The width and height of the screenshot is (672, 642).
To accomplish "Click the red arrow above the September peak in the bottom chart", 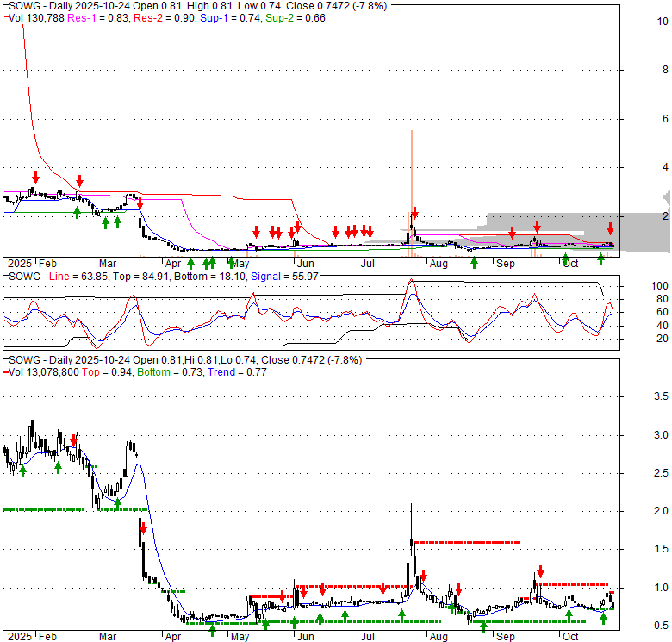I will click(x=540, y=570).
